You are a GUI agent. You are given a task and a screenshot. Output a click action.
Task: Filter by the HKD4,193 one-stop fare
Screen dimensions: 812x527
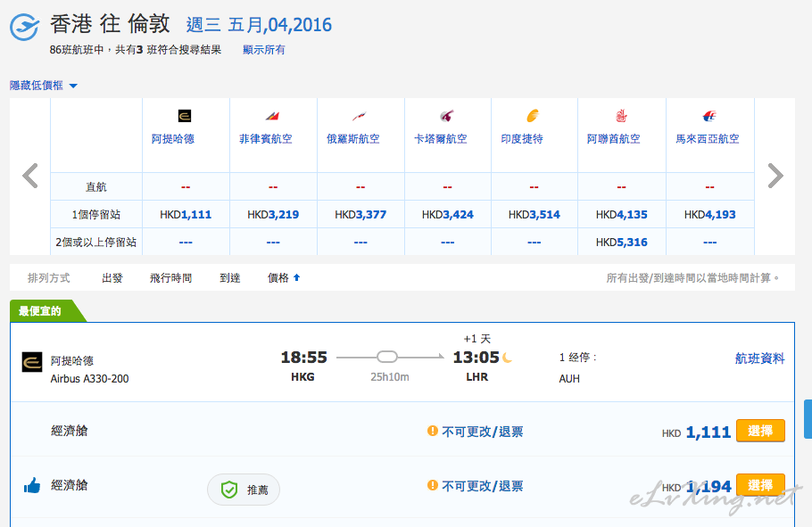[709, 214]
